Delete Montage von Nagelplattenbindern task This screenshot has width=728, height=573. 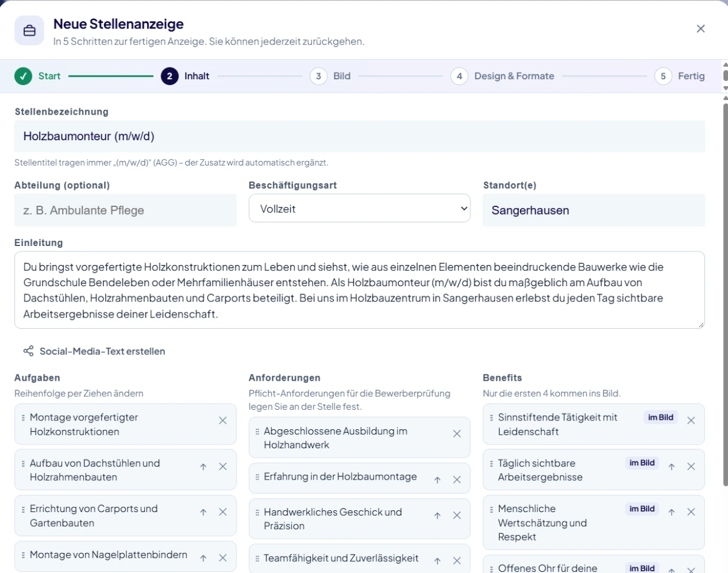pos(223,558)
